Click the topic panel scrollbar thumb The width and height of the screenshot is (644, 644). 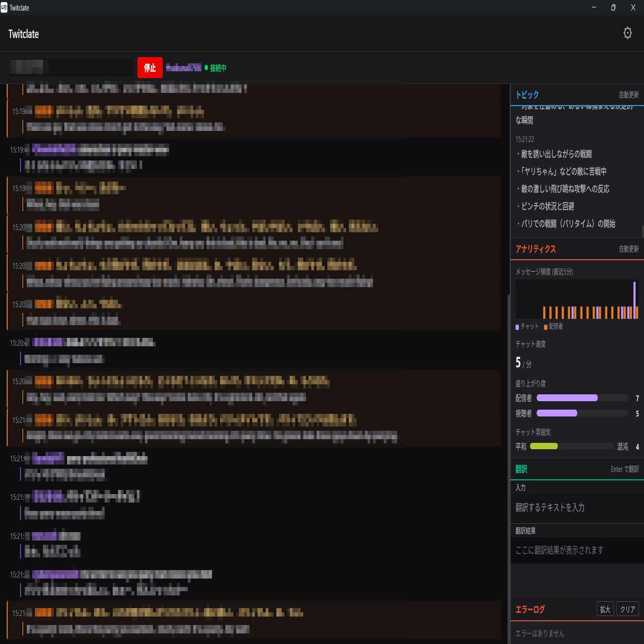click(x=642, y=232)
